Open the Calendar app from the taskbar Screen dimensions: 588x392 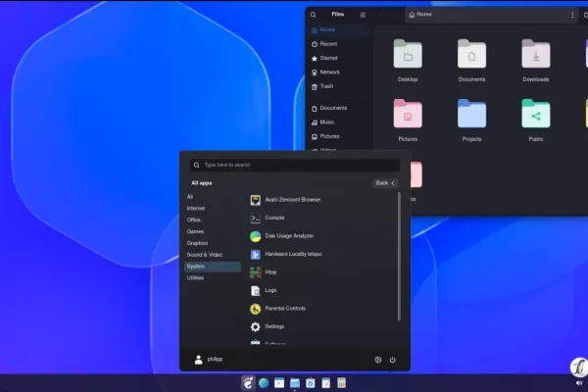pyautogui.click(x=279, y=383)
